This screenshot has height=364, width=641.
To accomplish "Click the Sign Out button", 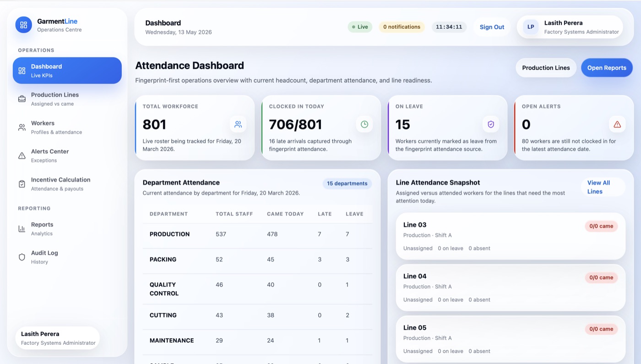I will pos(492,27).
